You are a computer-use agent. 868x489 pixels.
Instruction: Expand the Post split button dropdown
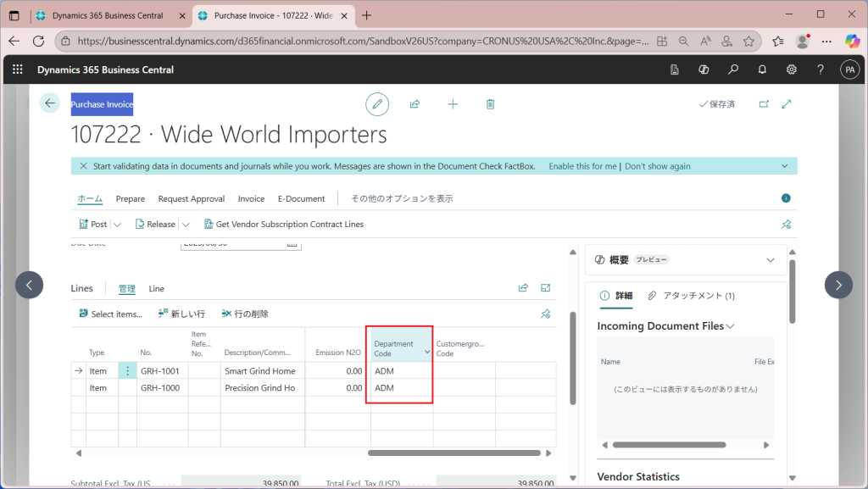(117, 225)
